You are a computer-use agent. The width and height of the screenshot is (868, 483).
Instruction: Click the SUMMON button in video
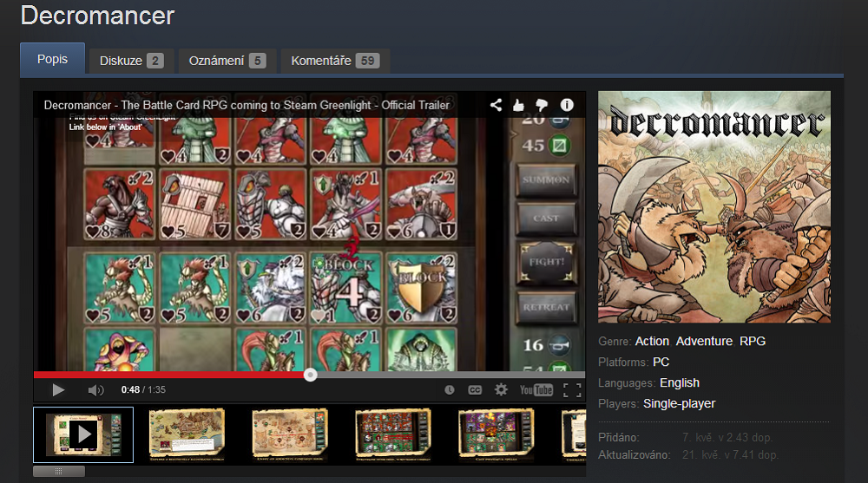click(546, 179)
